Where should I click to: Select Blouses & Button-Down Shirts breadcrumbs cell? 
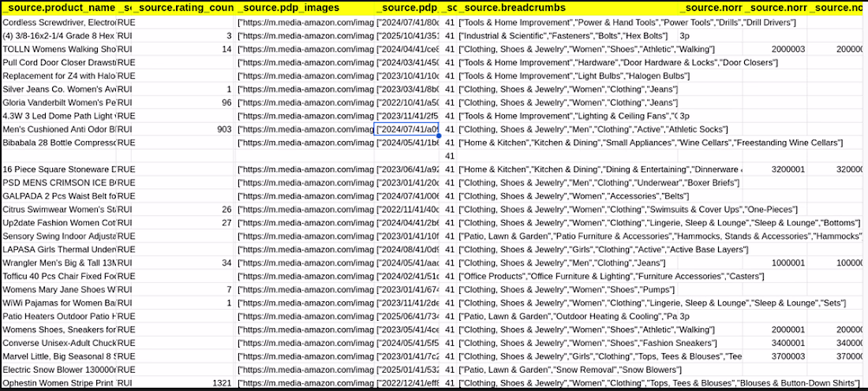pyautogui.click(x=660, y=382)
